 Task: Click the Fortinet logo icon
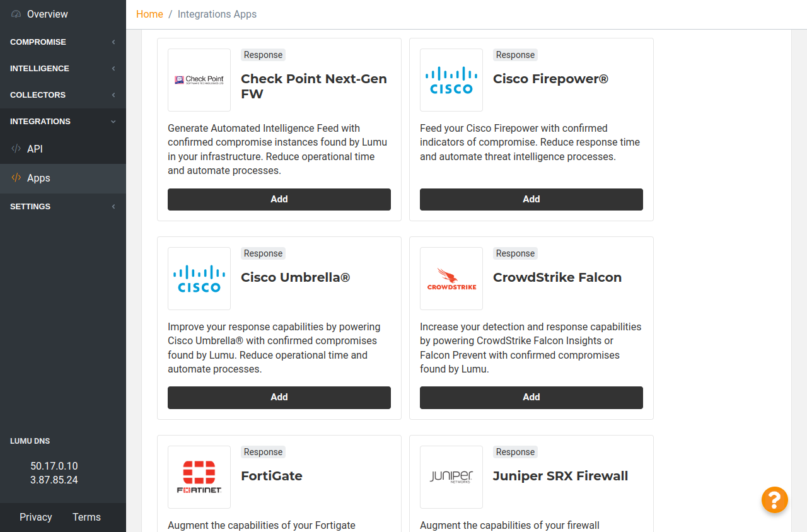199,477
